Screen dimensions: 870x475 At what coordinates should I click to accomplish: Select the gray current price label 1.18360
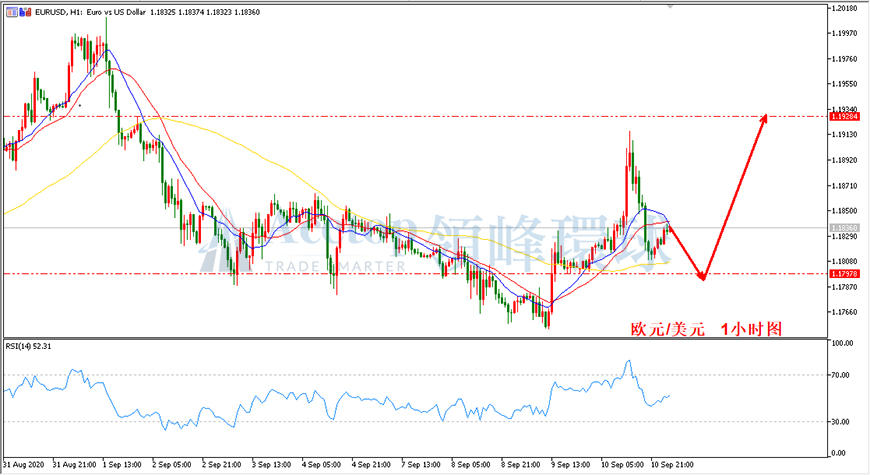click(x=844, y=228)
